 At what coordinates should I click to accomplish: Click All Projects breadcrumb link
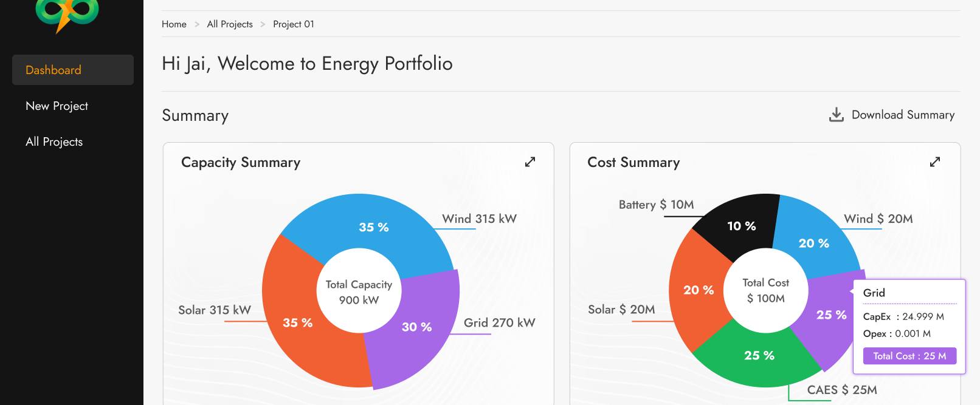pyautogui.click(x=230, y=24)
